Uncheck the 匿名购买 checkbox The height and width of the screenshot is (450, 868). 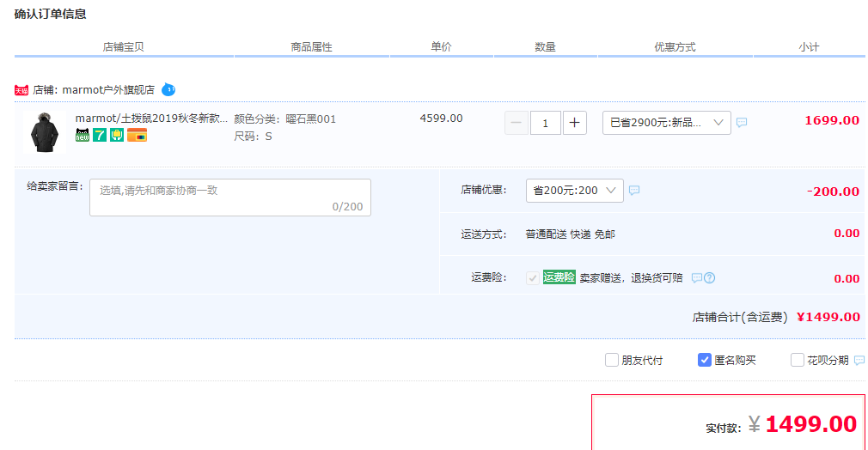[x=704, y=361]
